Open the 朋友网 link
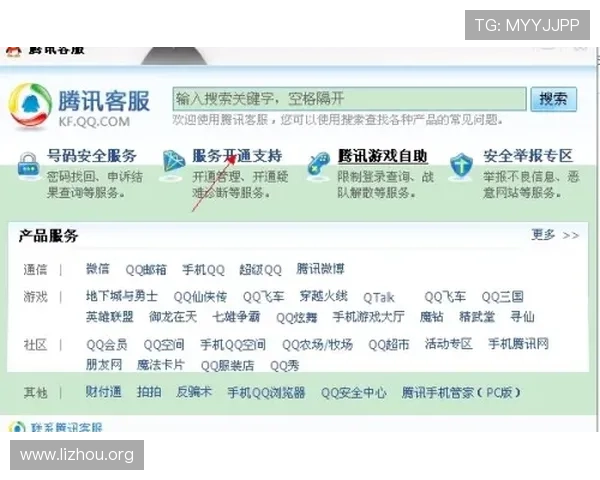600x480 pixels. click(104, 365)
